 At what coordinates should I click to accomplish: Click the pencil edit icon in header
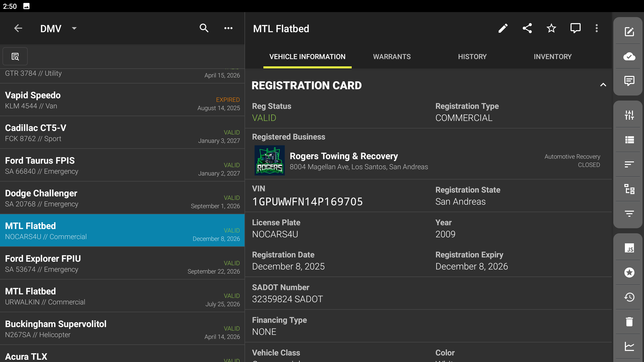(x=503, y=28)
